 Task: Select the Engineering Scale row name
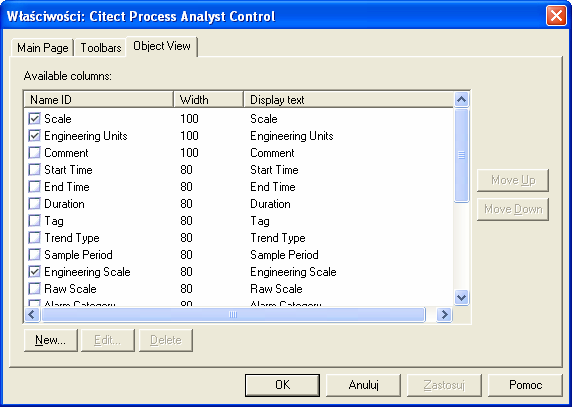point(87,272)
